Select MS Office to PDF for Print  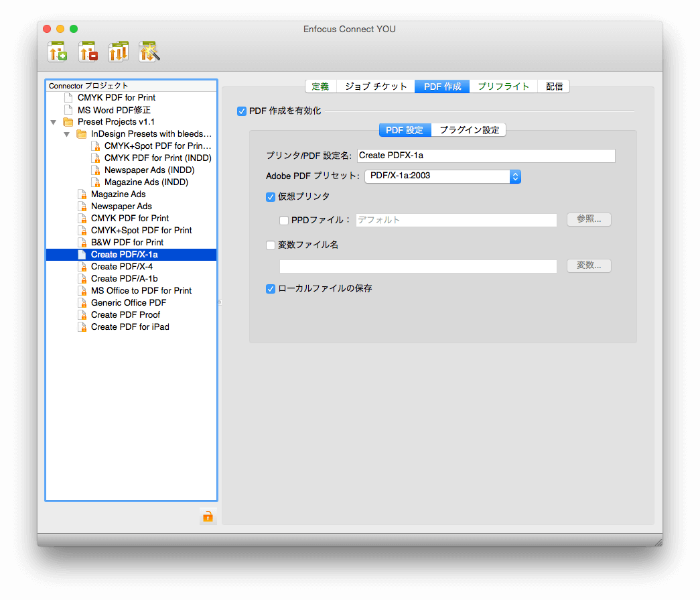(x=141, y=291)
